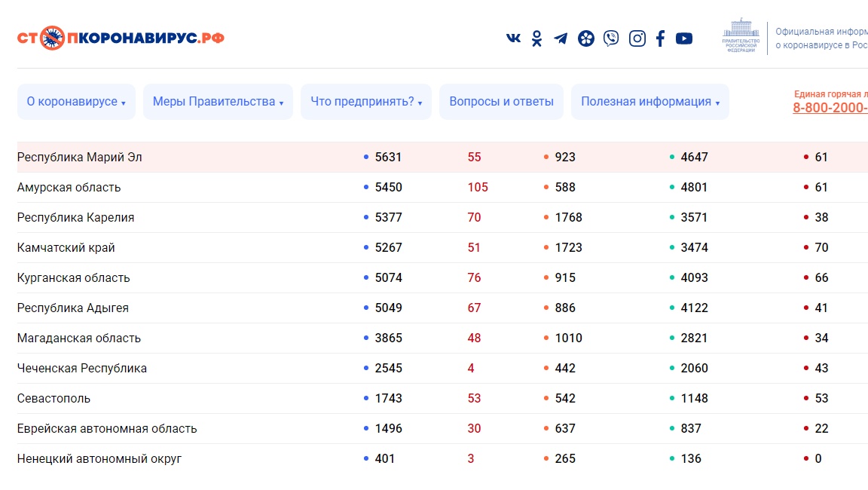Go home via the стопкоронавирус.рф logo

point(121,38)
